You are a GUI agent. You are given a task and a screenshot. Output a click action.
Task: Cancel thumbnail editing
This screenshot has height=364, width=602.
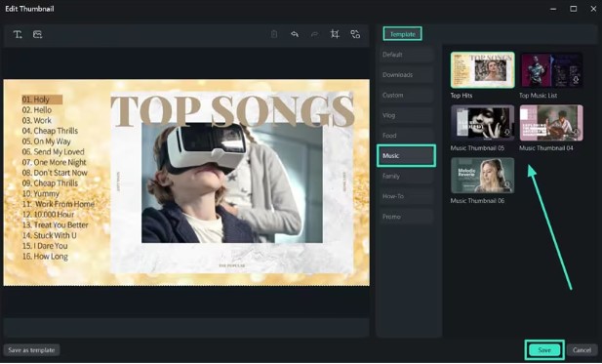click(x=582, y=350)
